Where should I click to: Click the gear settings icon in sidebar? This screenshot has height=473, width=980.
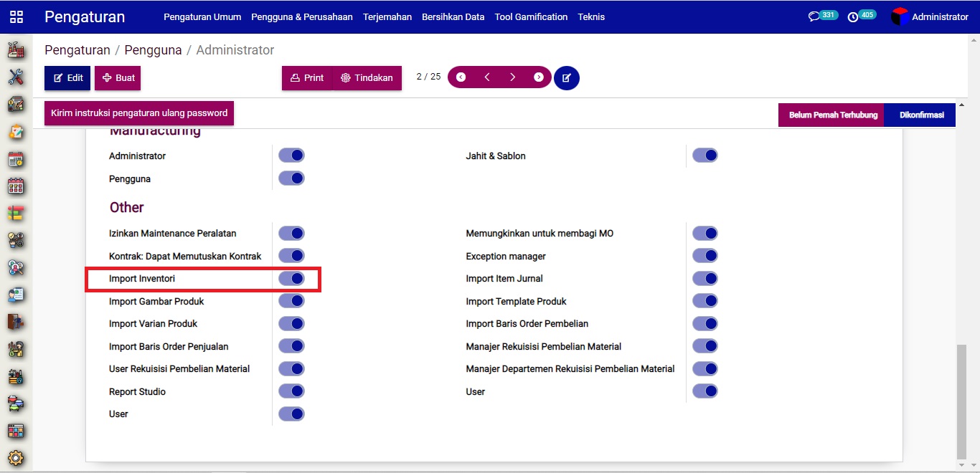[16, 458]
